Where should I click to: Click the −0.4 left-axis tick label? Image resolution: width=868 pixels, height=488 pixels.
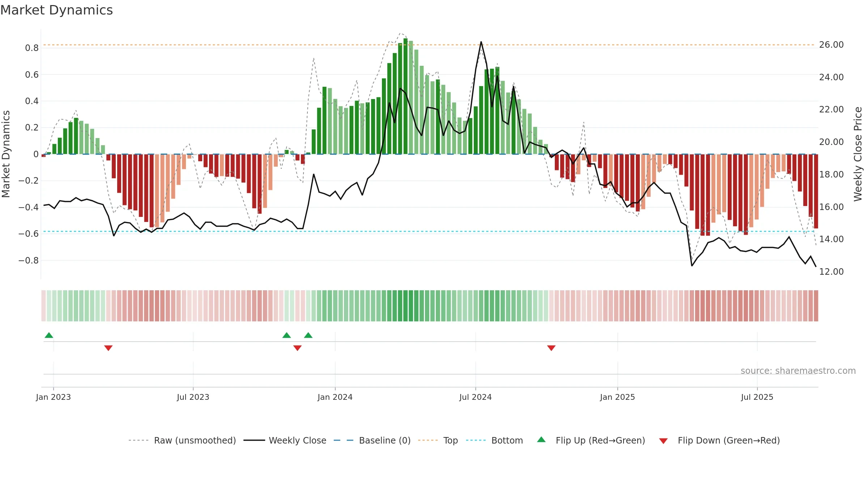28,207
